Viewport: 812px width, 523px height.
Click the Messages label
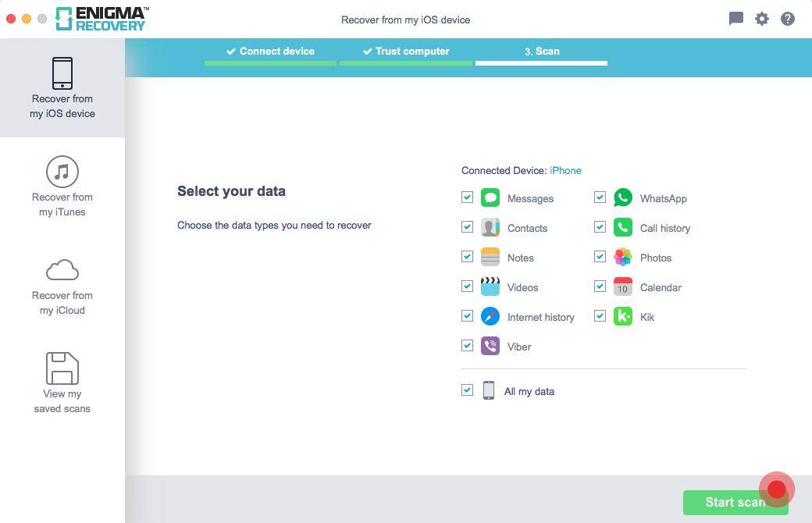tap(530, 198)
